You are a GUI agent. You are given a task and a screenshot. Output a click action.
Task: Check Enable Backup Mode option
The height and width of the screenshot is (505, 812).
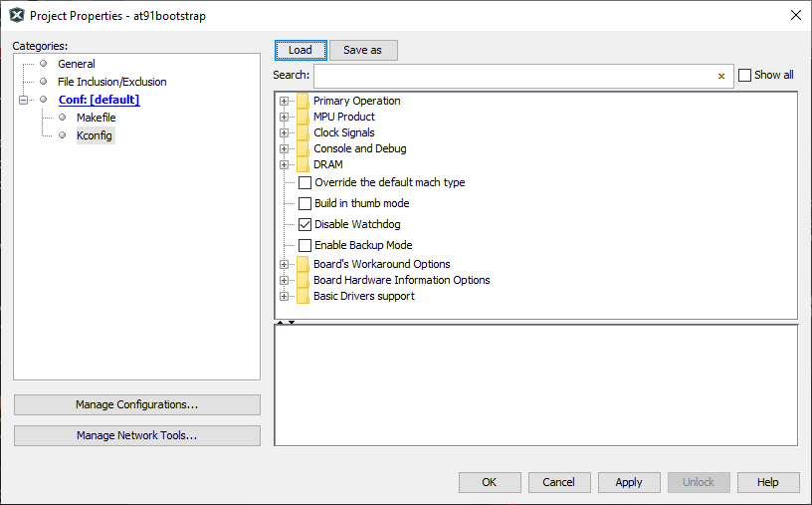pyautogui.click(x=305, y=245)
